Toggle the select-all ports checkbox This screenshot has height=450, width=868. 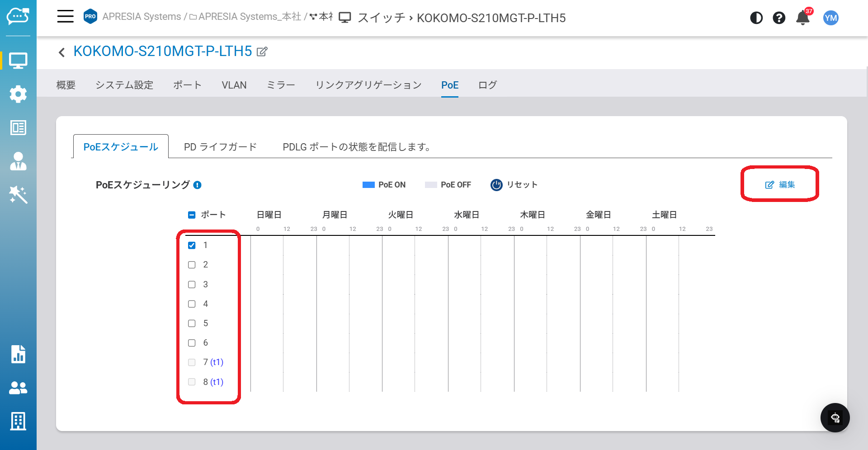point(192,215)
